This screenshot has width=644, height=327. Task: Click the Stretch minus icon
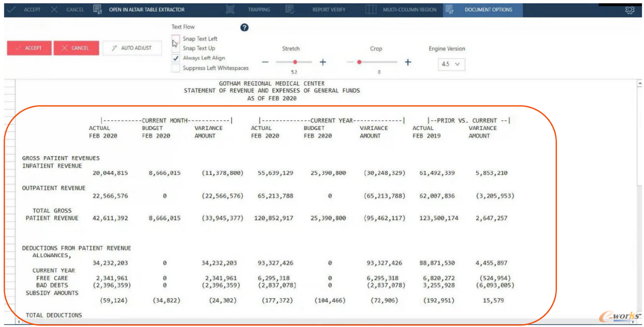click(x=265, y=62)
